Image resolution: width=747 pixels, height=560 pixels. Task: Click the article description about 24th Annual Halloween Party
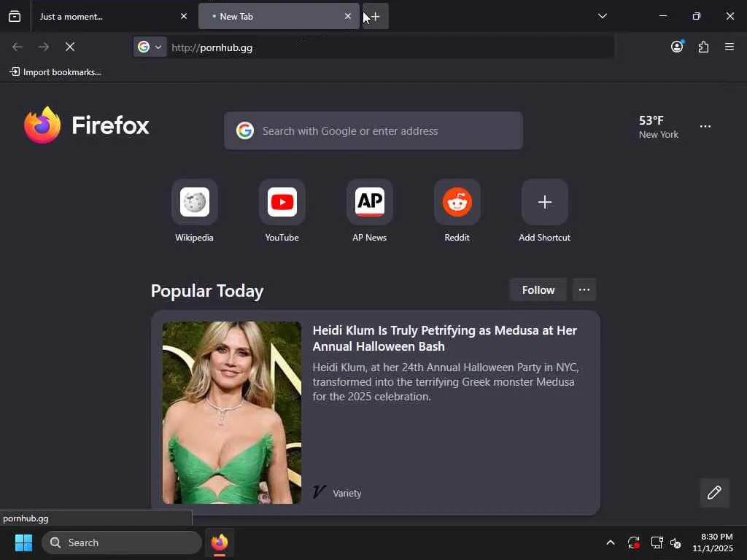click(446, 382)
